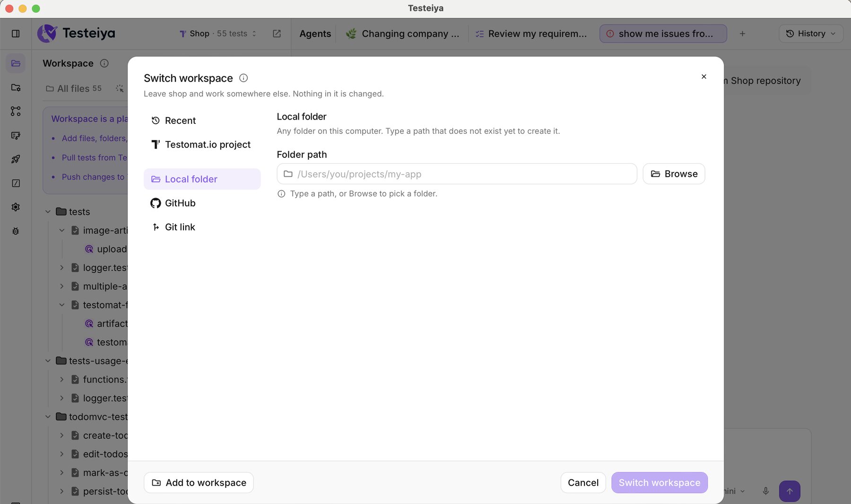Screen dimensions: 851x504
Task: Collapse the todomvc-tests folder
Action: tap(48, 417)
